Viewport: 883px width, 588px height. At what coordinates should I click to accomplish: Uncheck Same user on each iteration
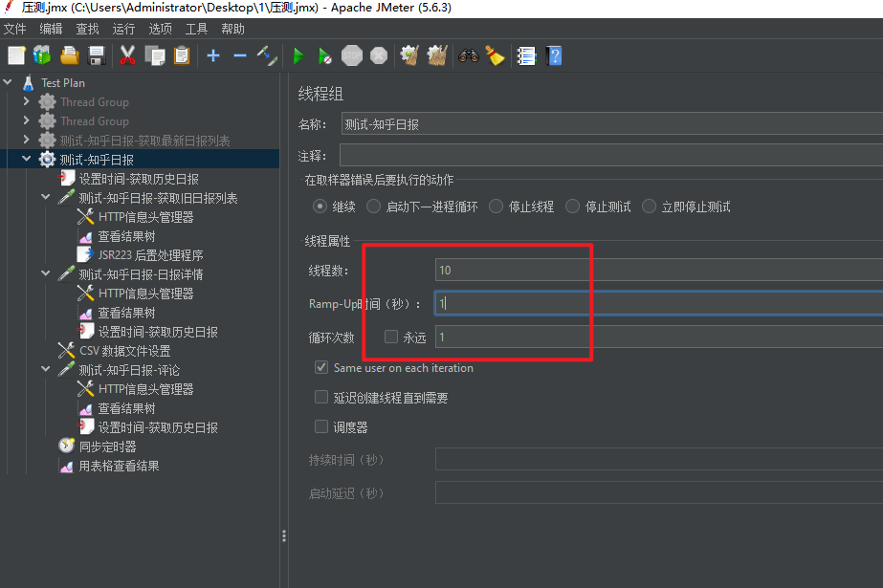click(x=321, y=367)
